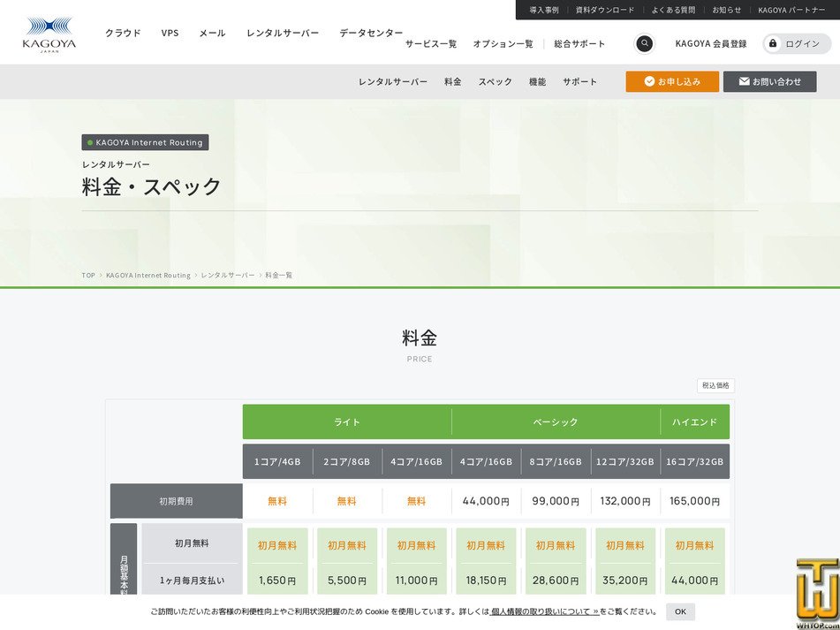Select レンタルサーバー in sub navigation

click(x=393, y=81)
